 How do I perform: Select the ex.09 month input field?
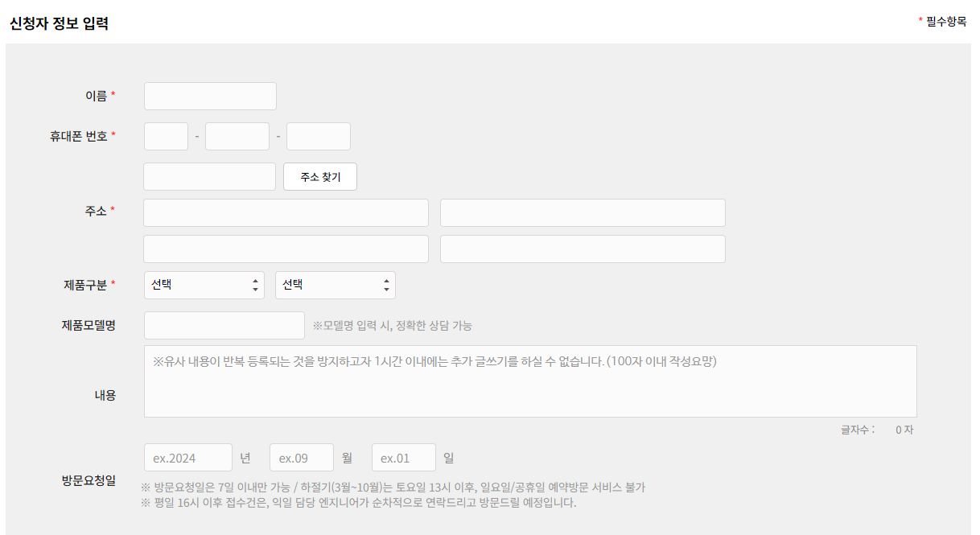click(302, 457)
